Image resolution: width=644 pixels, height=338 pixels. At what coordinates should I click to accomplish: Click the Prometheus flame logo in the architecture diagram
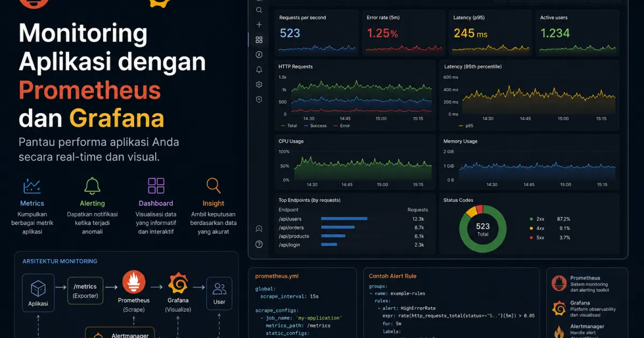click(134, 282)
